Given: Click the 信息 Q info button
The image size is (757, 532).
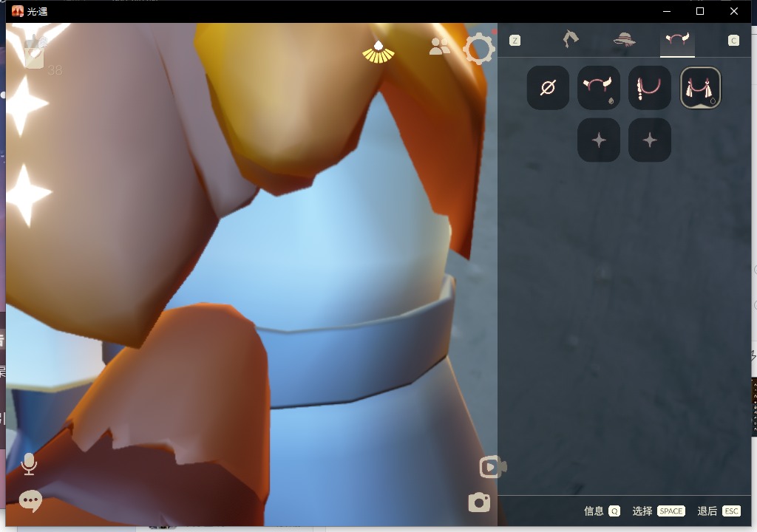Looking at the screenshot, I should 602,511.
